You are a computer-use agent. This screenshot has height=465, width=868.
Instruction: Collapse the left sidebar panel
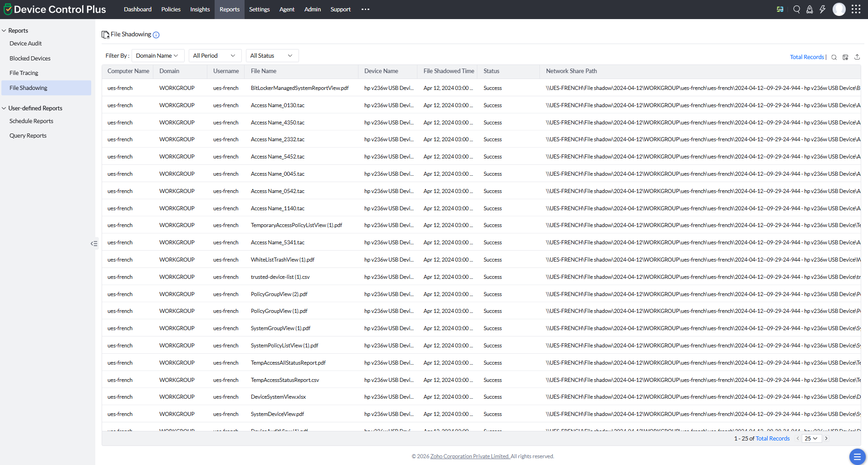(x=94, y=243)
